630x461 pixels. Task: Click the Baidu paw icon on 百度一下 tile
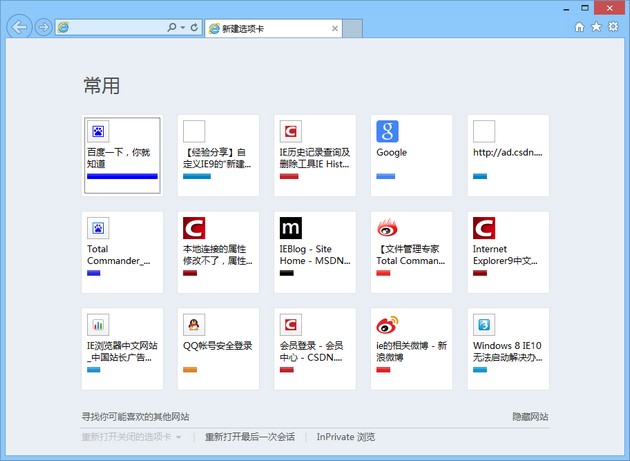click(x=98, y=131)
